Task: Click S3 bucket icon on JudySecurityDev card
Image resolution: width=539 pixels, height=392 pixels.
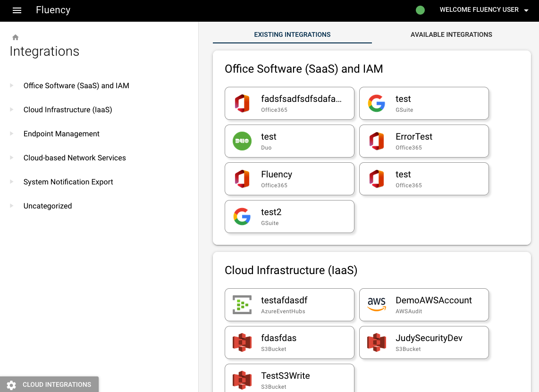Action: point(377,342)
